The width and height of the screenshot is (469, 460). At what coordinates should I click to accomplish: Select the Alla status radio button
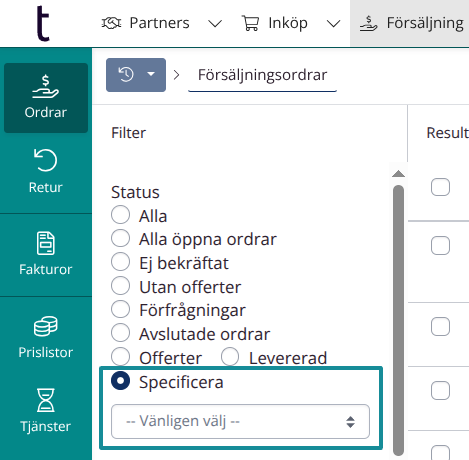[120, 215]
